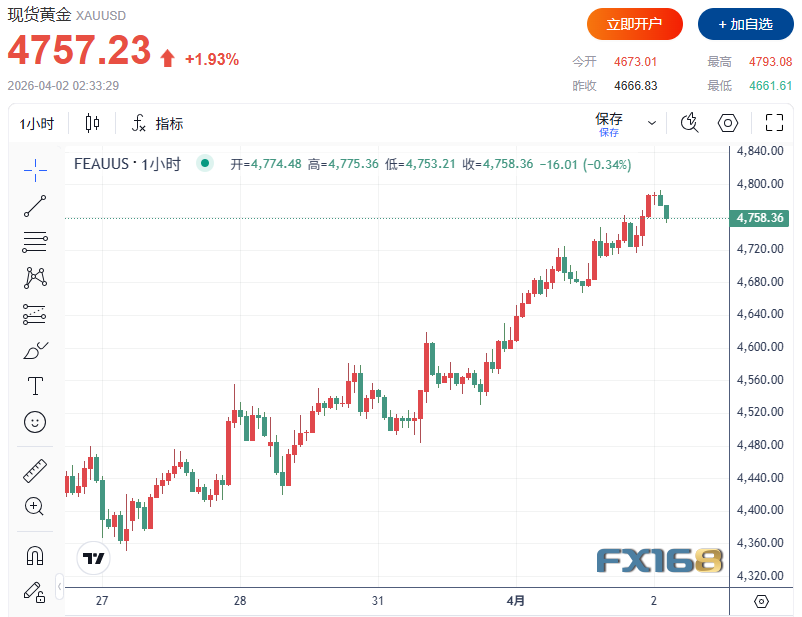Open the emoji sticker tool
Image resolution: width=802 pixels, height=617 pixels.
(x=35, y=422)
